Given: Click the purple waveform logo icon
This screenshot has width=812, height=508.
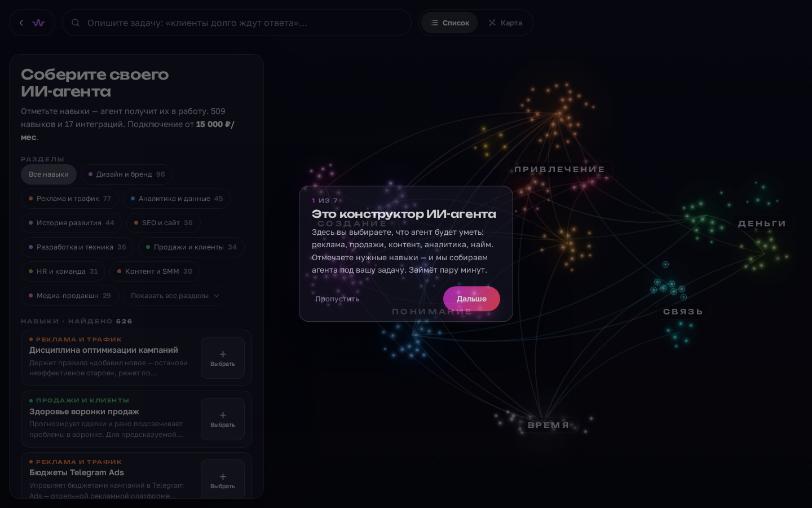Looking at the screenshot, I should click(38, 23).
